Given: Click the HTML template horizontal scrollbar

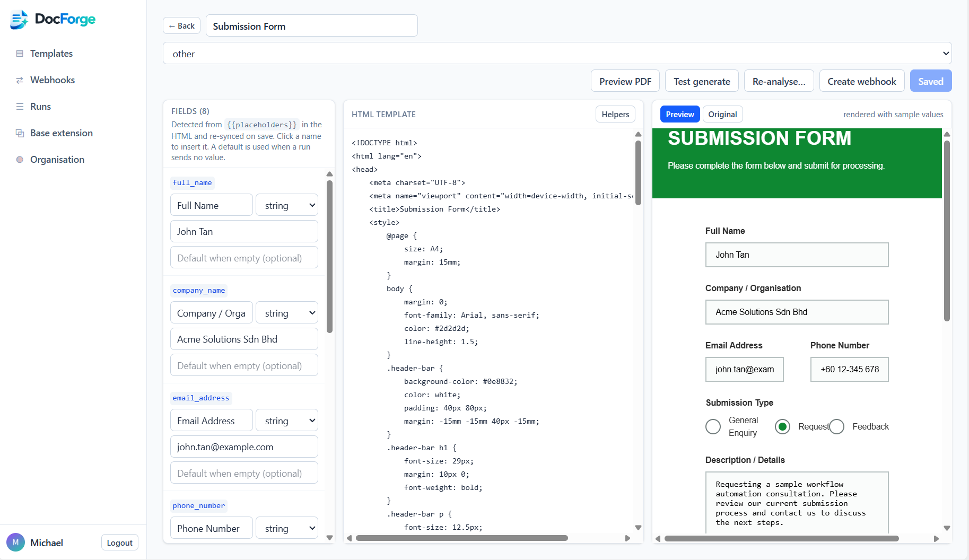Looking at the screenshot, I should (x=462, y=538).
